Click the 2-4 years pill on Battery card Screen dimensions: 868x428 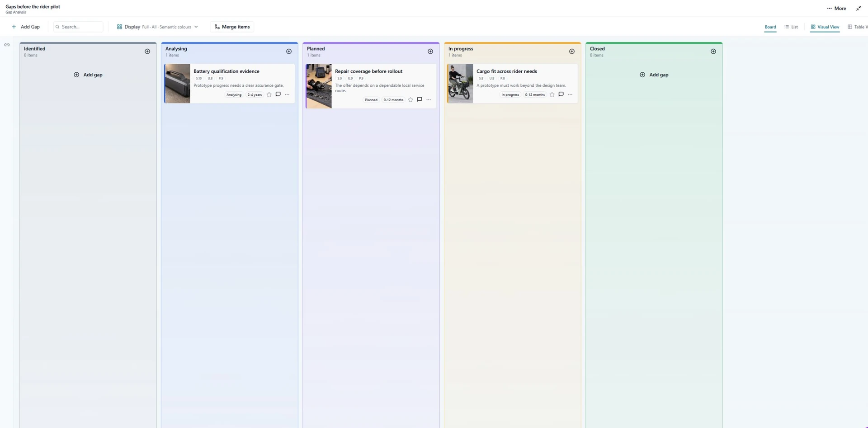click(255, 95)
